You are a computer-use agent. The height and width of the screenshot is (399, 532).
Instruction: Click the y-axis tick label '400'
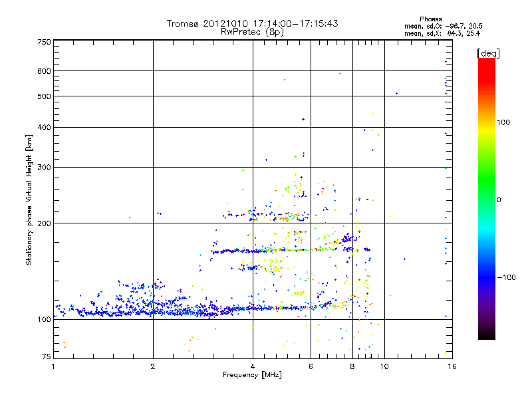pyautogui.click(x=44, y=128)
